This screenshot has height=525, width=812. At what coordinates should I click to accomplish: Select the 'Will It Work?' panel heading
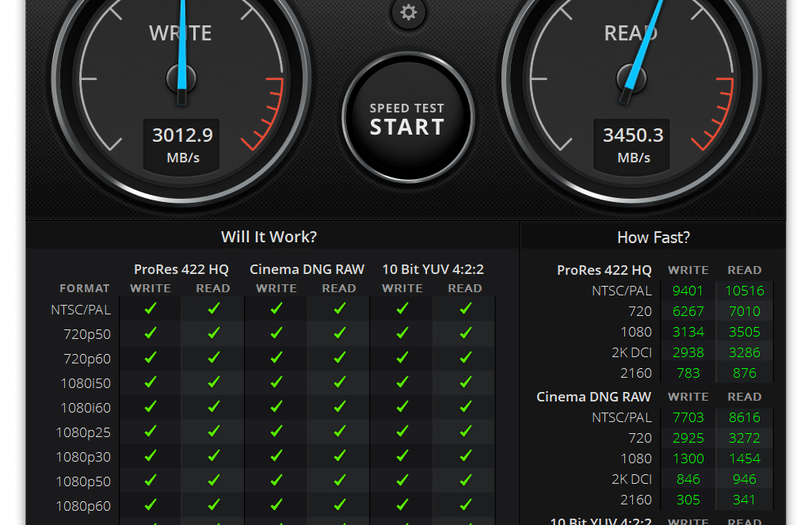point(269,237)
